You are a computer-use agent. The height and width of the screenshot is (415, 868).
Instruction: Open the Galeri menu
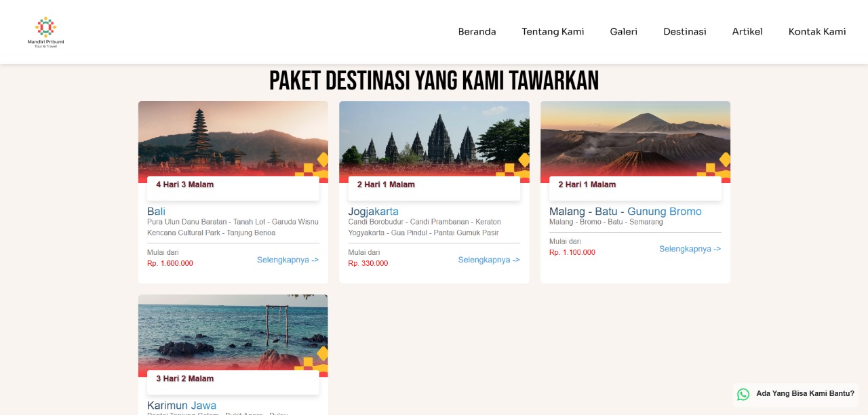pyautogui.click(x=623, y=32)
